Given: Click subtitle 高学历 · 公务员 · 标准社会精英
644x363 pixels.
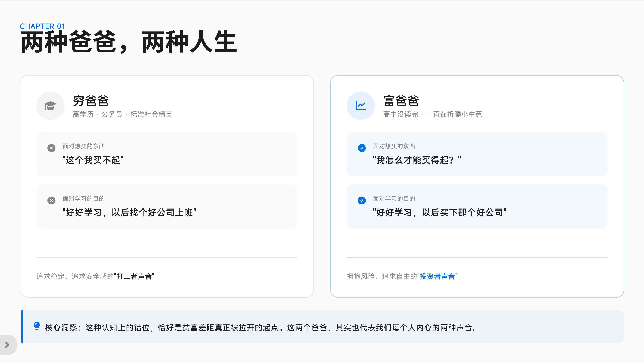Looking at the screenshot, I should (x=123, y=114).
